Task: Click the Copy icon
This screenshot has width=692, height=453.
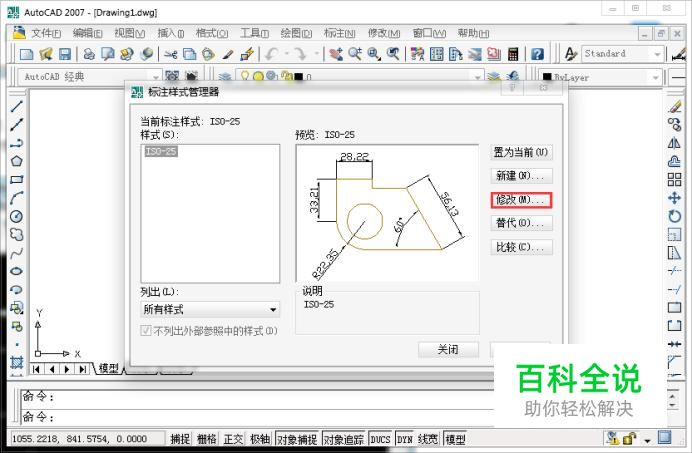Action: click(189, 54)
